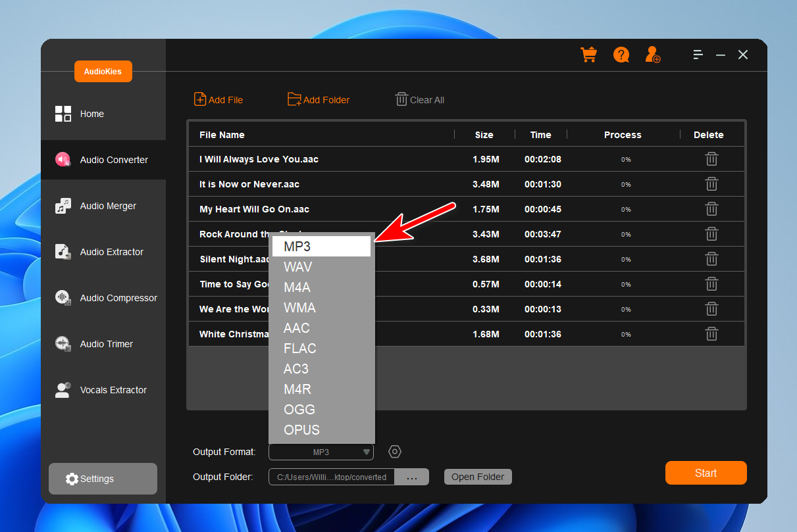Browse output folder with ellipsis button

click(x=412, y=477)
